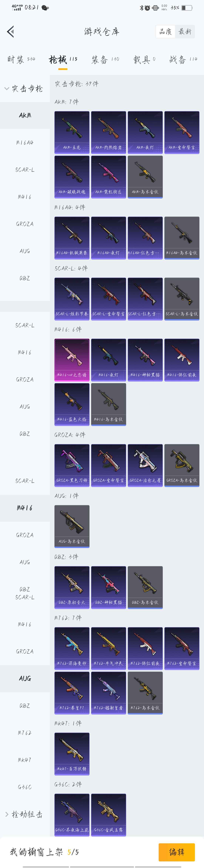Image resolution: width=204 pixels, height=868 pixels.
Task: Switch to the 时装 tab
Action: (21, 60)
